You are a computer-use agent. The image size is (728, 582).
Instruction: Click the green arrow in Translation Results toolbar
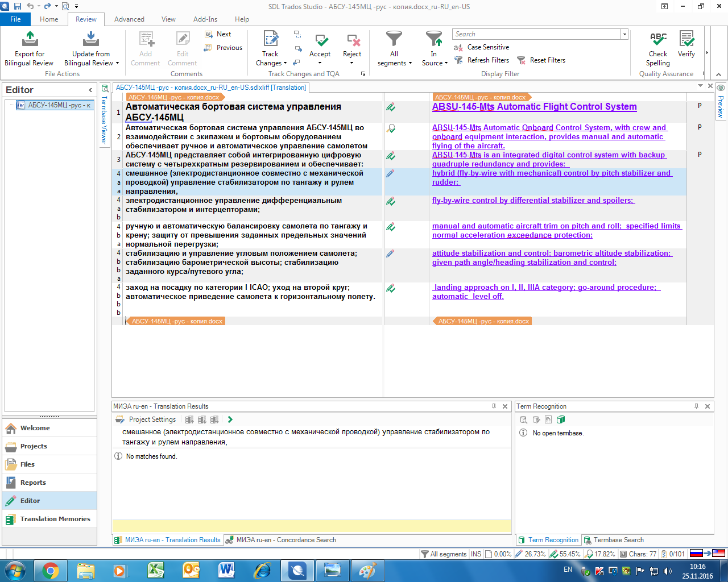230,419
